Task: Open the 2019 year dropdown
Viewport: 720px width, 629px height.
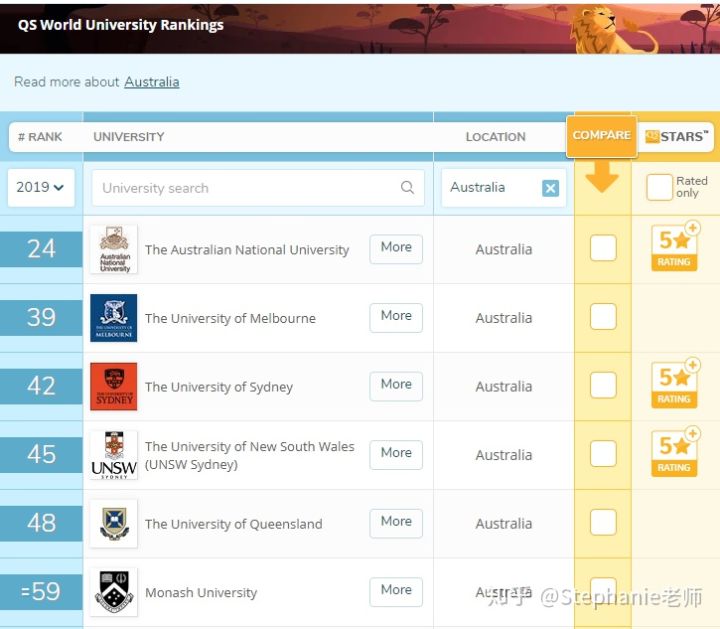Action: tap(41, 187)
